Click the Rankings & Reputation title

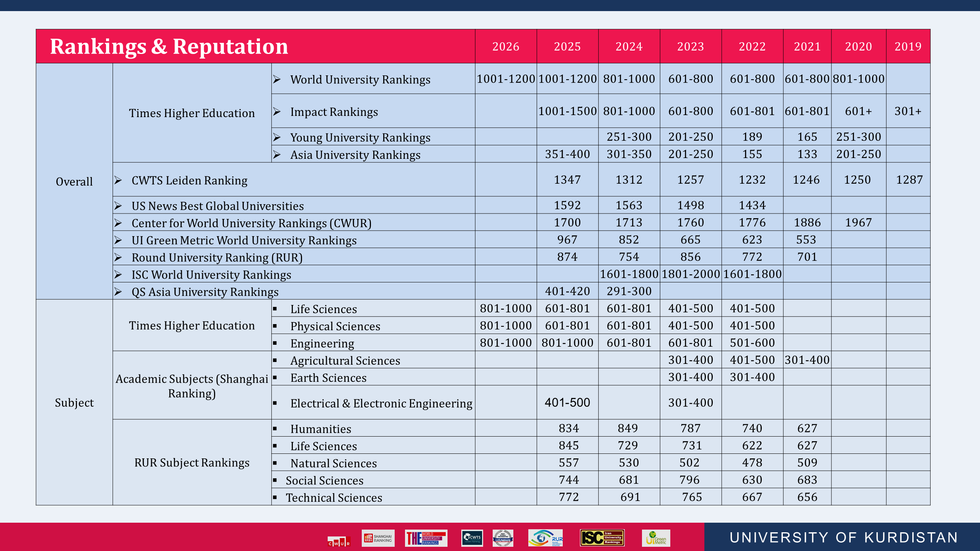169,47
